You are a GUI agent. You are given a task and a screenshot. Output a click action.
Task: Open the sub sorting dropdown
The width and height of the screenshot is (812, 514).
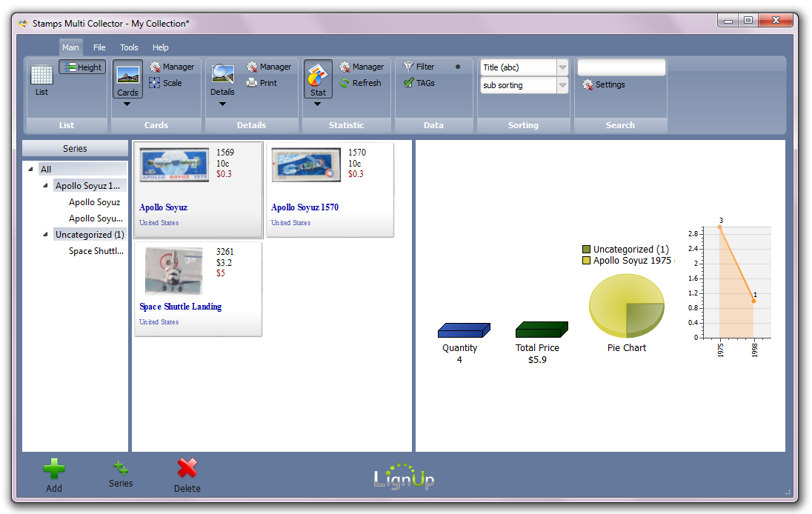tap(524, 85)
